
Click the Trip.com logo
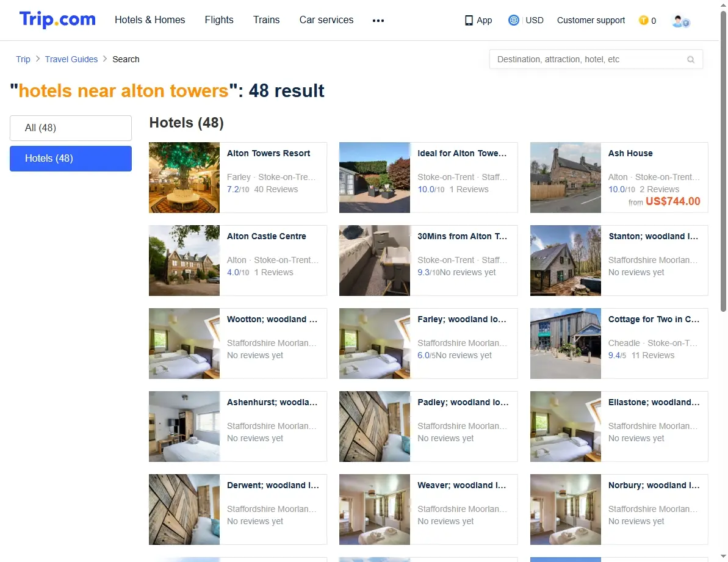pyautogui.click(x=57, y=20)
